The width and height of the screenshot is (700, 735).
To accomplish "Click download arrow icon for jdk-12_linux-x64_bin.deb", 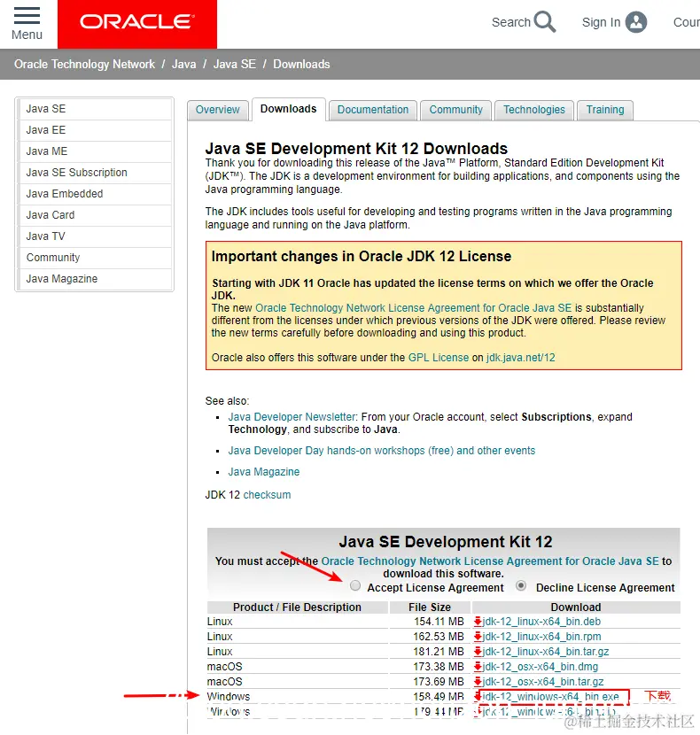I will point(478,622).
